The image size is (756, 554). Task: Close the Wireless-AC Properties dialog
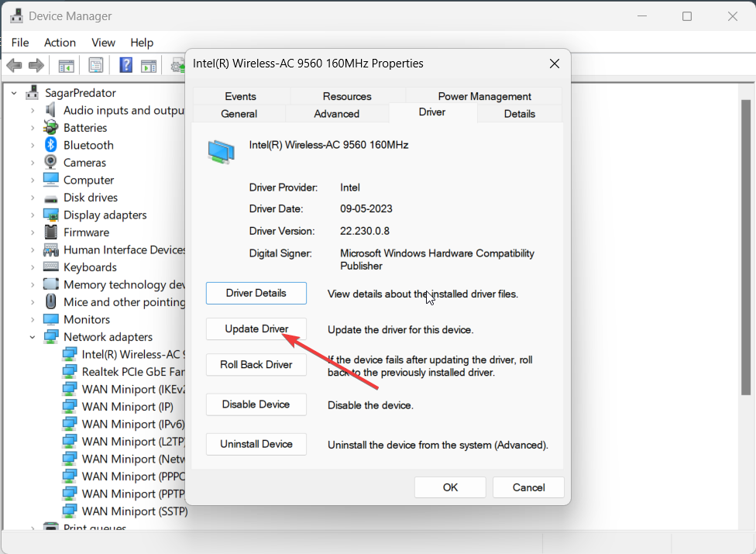pos(555,64)
